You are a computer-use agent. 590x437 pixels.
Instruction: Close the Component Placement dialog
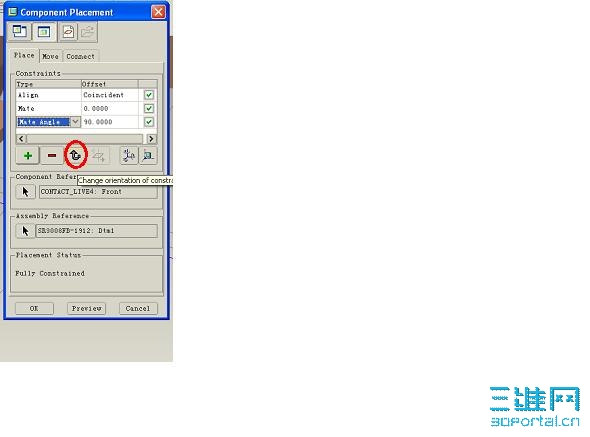tap(158, 12)
